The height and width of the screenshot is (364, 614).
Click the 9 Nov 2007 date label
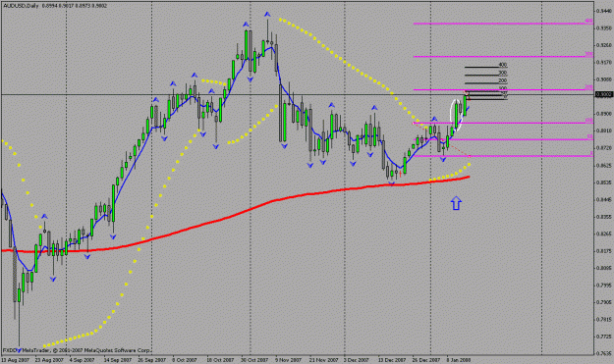tap(288, 360)
